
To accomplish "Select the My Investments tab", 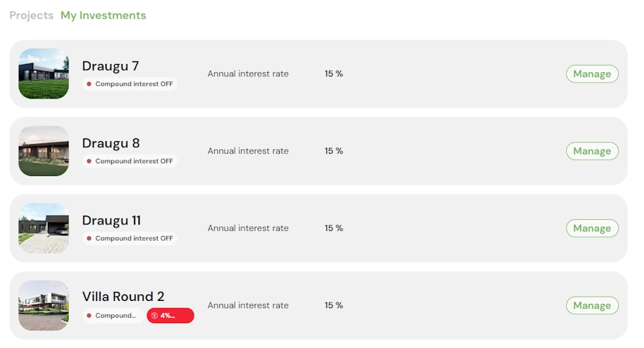I will (x=103, y=15).
